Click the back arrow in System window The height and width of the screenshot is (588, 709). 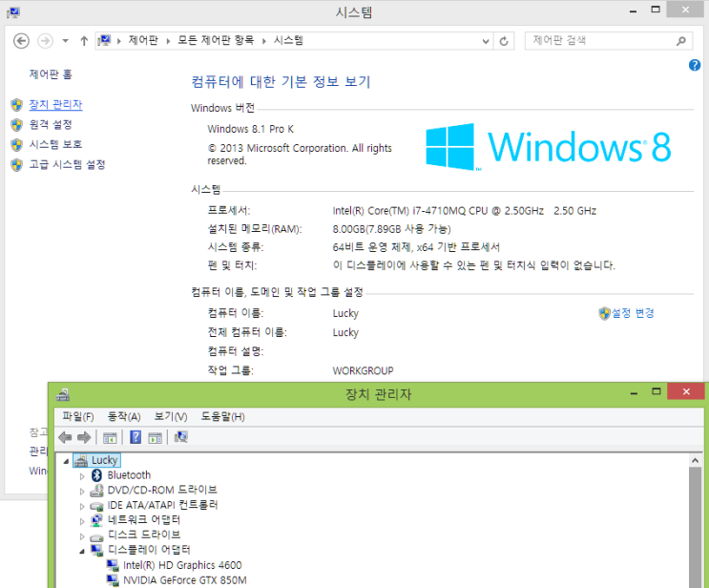click(21, 41)
